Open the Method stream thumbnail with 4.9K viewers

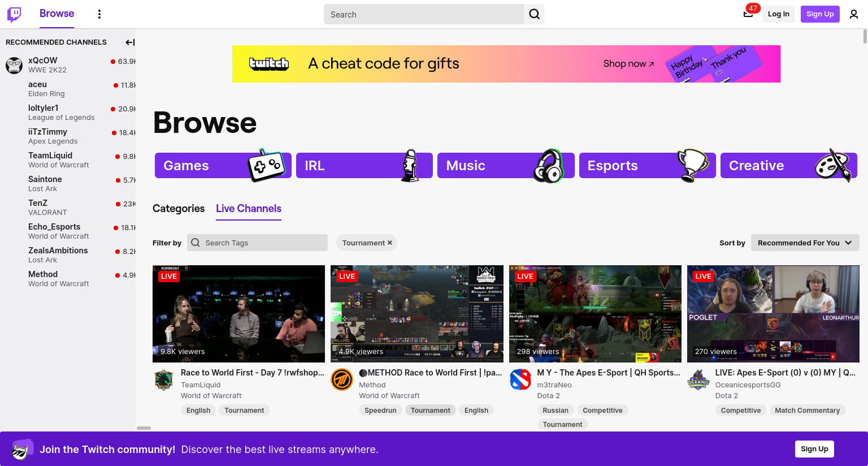click(417, 314)
